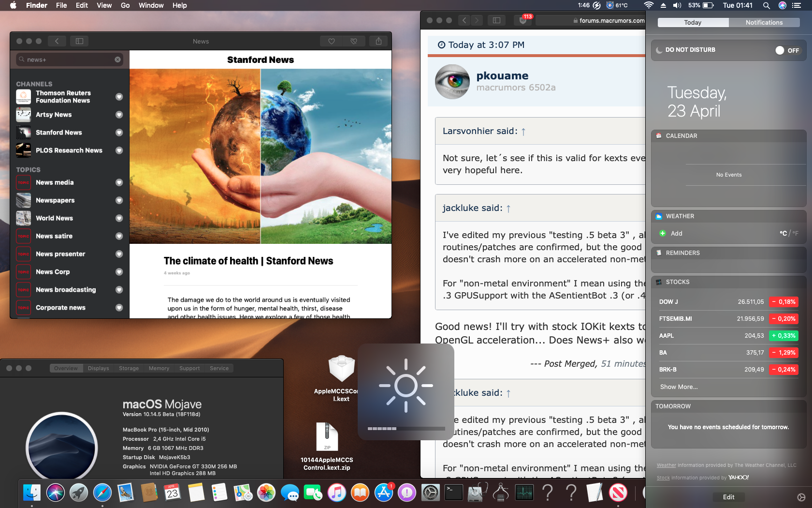Image resolution: width=812 pixels, height=508 pixels.
Task: Open Terminal in the Dock
Action: (x=454, y=493)
